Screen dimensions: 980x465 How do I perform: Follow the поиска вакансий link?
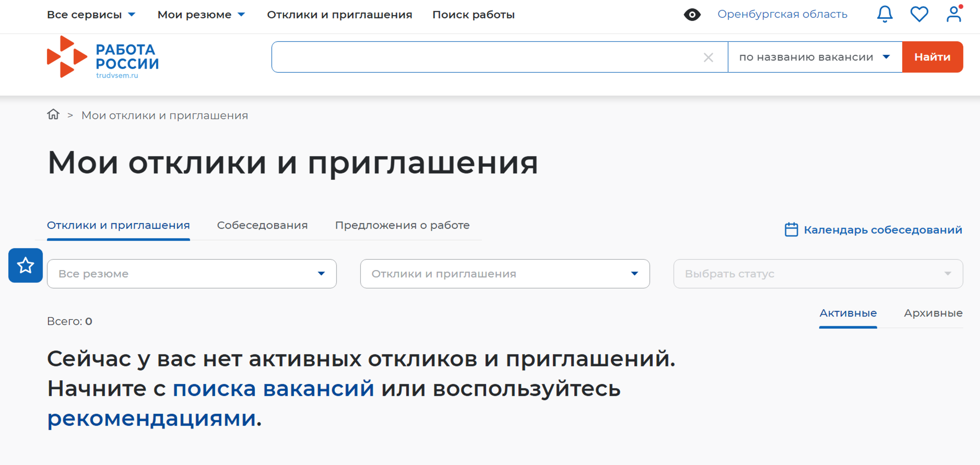[274, 389]
